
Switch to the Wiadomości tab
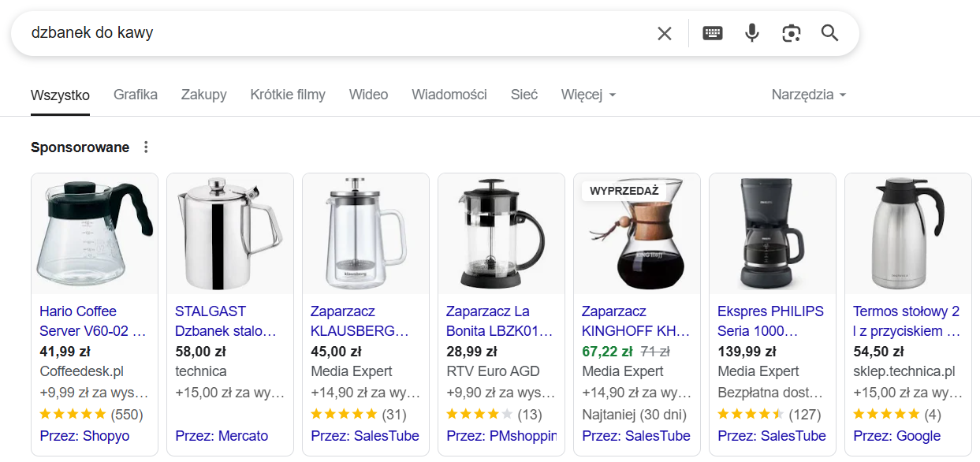tap(449, 94)
